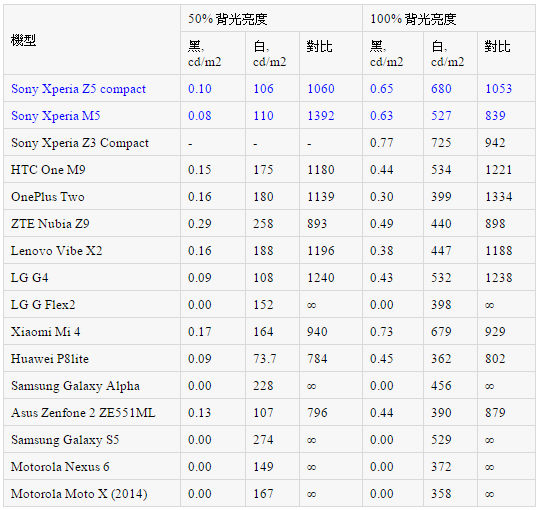Click Xperia M5 black value 0.08
The width and height of the screenshot is (540, 510).
(x=200, y=116)
